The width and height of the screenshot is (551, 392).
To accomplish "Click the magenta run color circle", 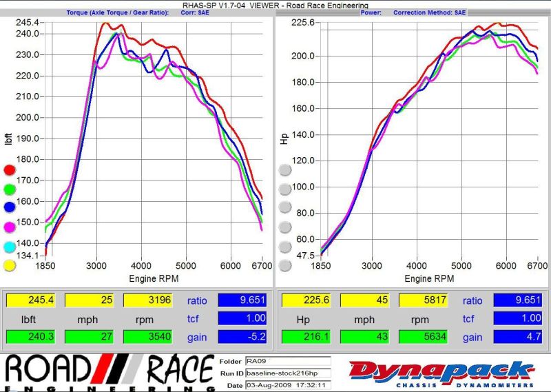I will 10,227.
